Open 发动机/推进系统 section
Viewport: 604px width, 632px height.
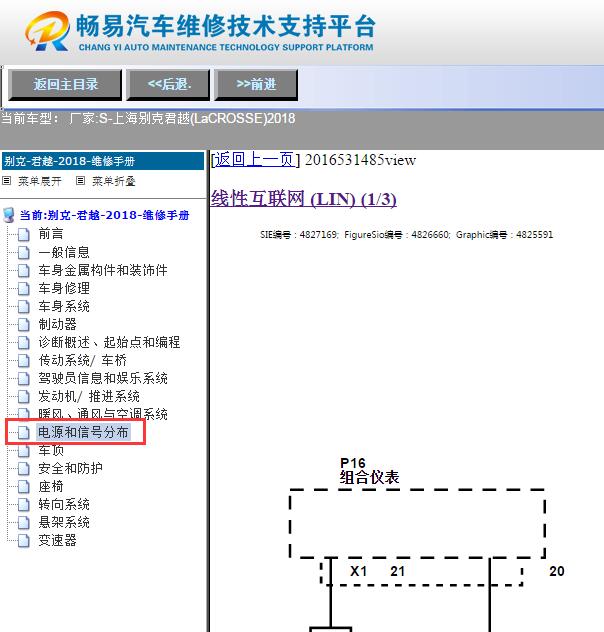coord(89,396)
